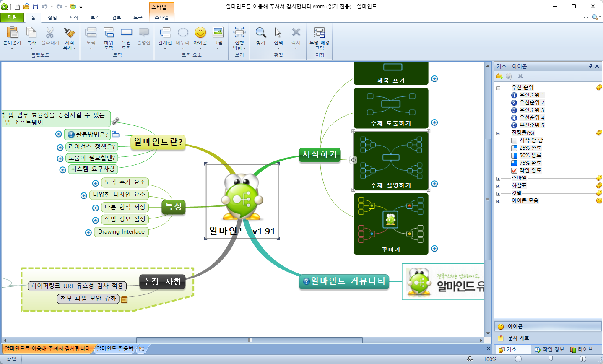Click the undo arrow in quick access toolbar
Screen dimensions: 603x364
44,6
